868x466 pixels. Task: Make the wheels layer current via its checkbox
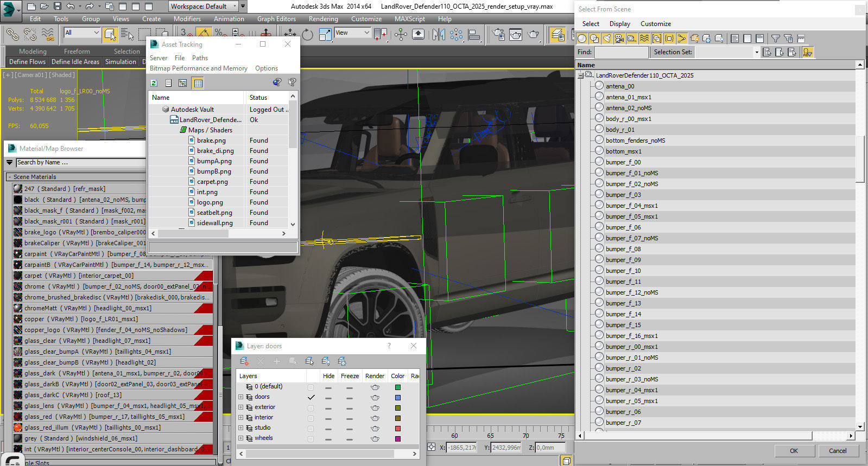[311, 439]
